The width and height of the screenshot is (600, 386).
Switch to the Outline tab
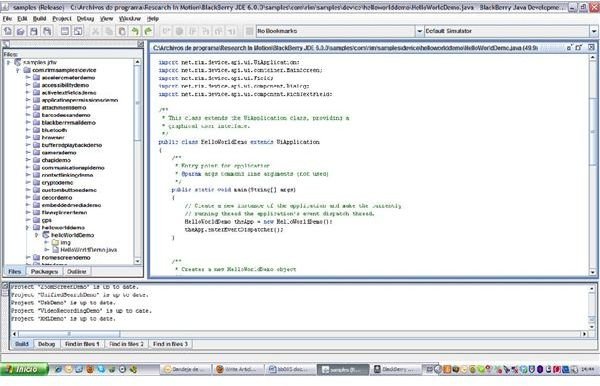77,271
